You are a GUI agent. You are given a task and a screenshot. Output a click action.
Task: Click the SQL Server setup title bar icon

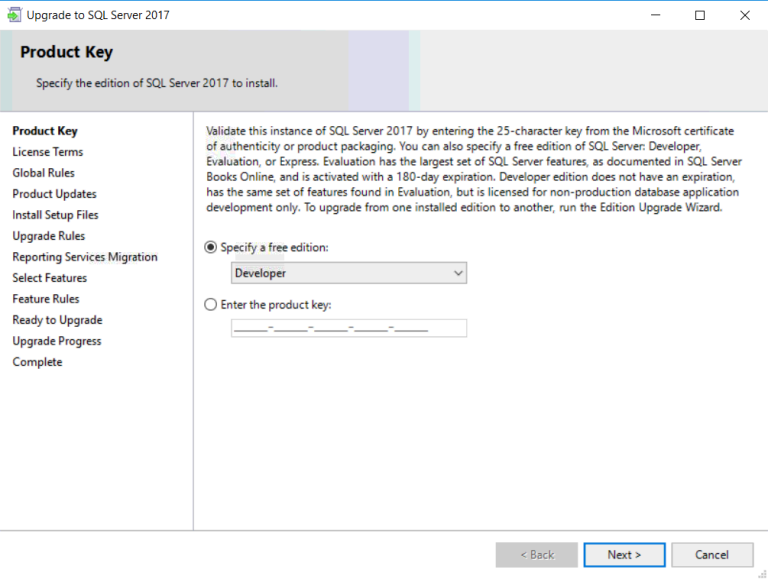coord(14,15)
